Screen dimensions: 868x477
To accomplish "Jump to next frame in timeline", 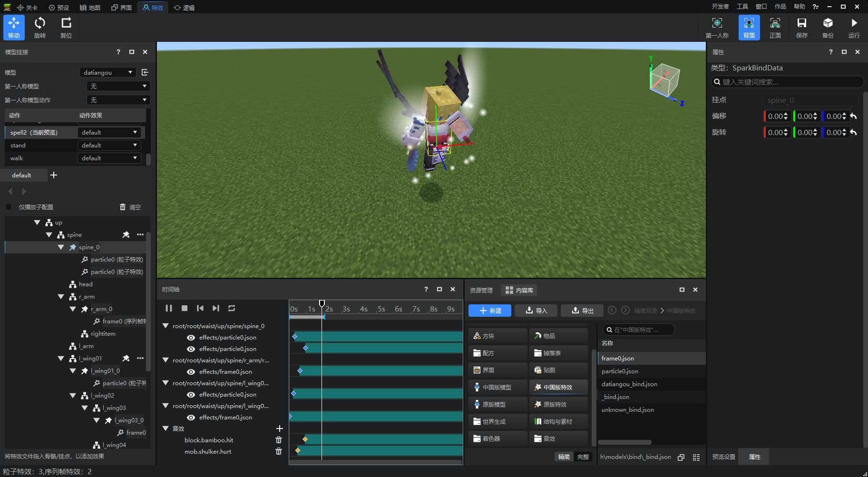I will (x=216, y=308).
